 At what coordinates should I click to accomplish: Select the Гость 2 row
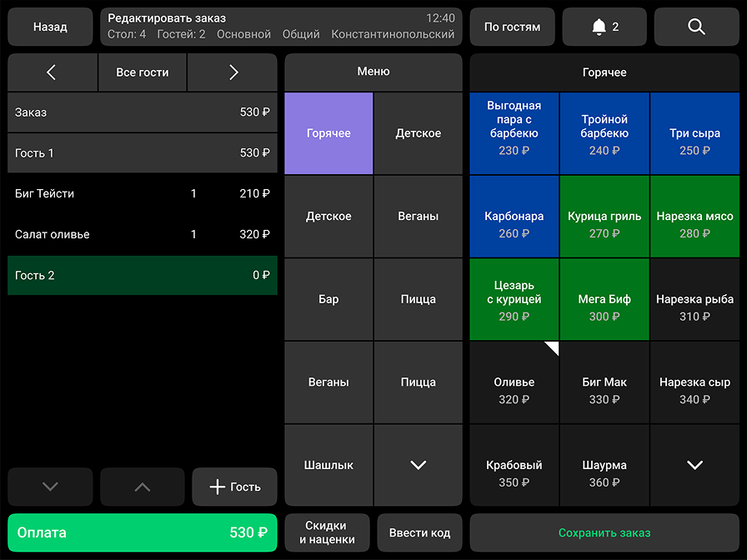[143, 275]
